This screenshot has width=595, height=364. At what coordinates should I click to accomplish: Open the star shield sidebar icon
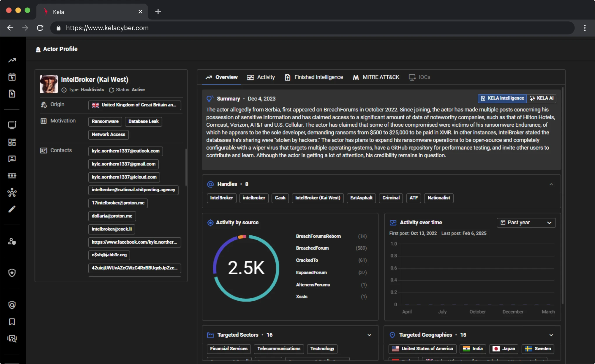(x=12, y=273)
